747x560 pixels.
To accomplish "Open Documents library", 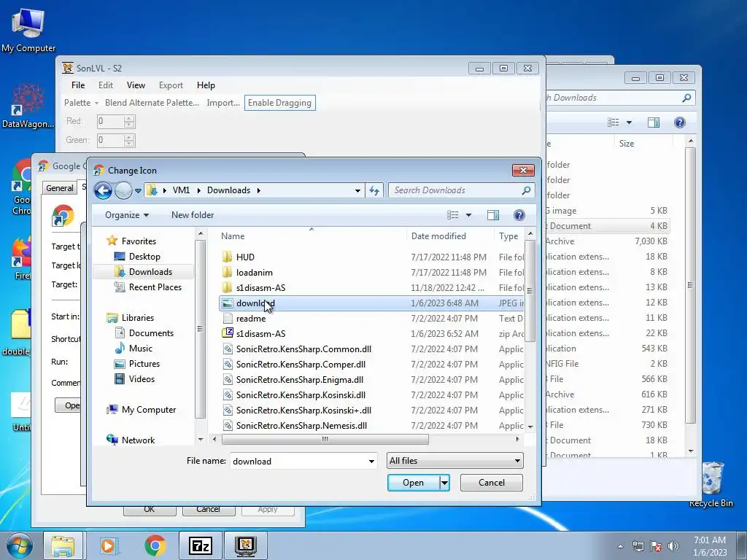I will (x=150, y=332).
